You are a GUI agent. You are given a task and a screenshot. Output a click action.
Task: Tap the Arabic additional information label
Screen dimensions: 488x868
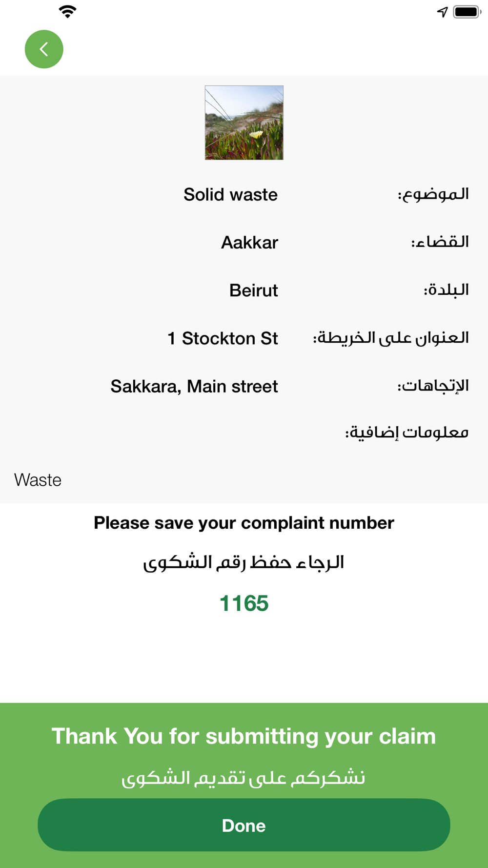click(x=407, y=433)
